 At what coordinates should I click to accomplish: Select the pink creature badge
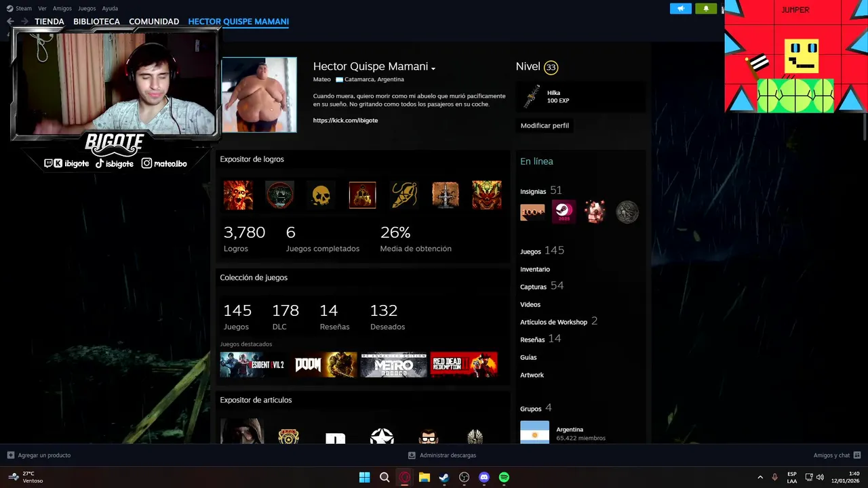point(595,212)
